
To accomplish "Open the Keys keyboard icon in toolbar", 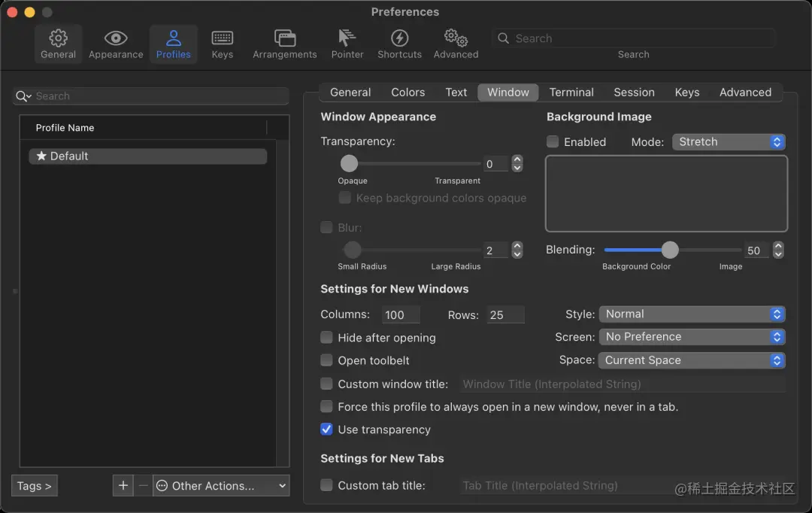I will (222, 38).
